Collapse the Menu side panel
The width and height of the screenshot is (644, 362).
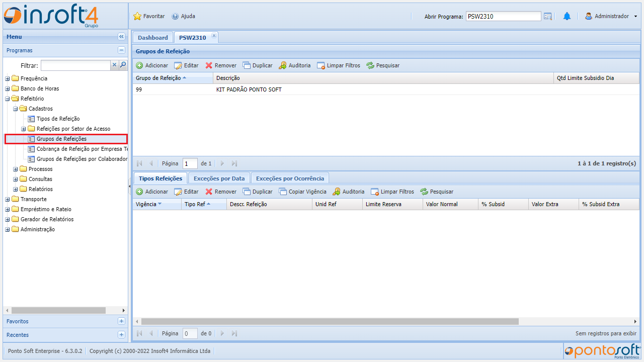click(121, 37)
